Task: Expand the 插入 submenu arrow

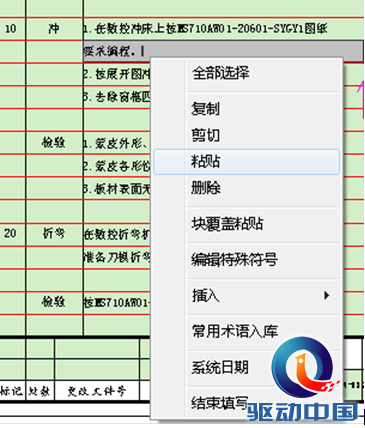Action: (327, 295)
